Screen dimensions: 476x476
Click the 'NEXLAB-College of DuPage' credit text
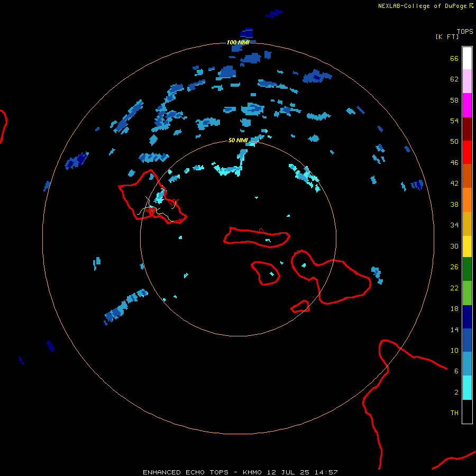pos(422,6)
